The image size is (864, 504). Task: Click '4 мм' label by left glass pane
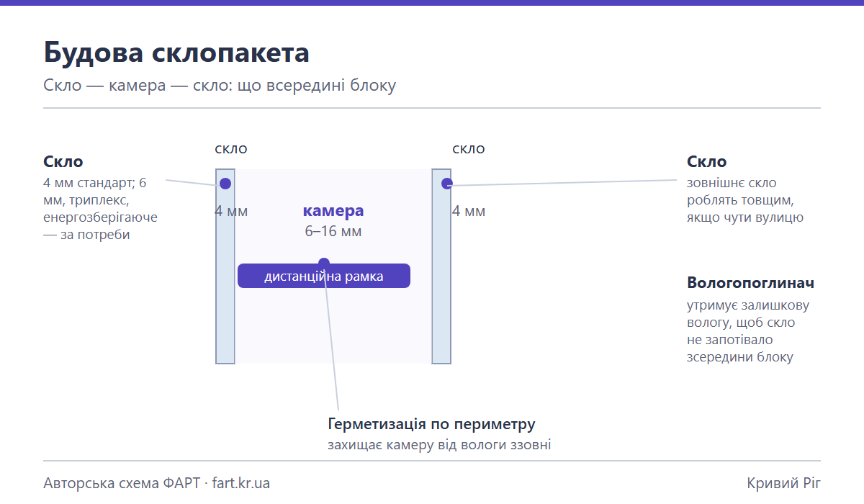pos(231,211)
